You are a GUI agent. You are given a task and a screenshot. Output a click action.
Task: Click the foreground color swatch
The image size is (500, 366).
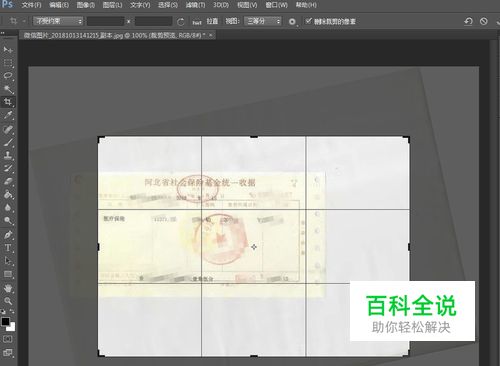[x=5, y=321]
